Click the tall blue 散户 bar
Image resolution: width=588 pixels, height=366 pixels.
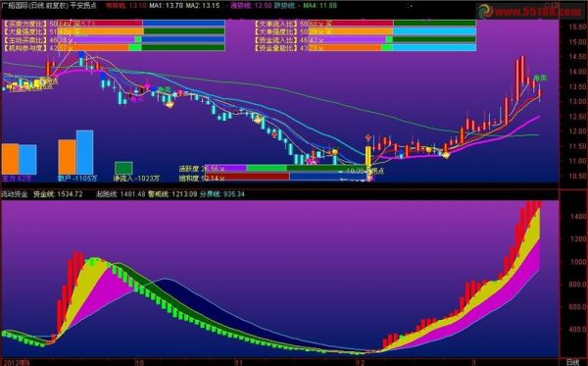[x=84, y=152]
